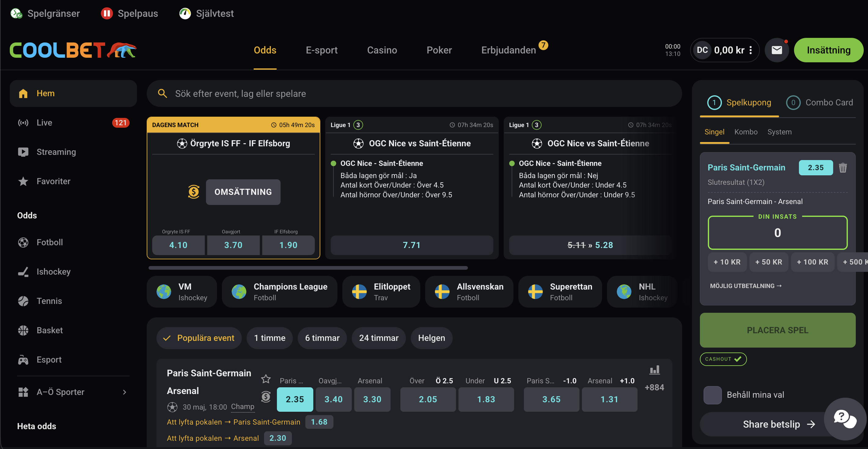Image resolution: width=868 pixels, height=449 pixels.
Task: Open Erbjudanden offers tab
Action: point(509,50)
